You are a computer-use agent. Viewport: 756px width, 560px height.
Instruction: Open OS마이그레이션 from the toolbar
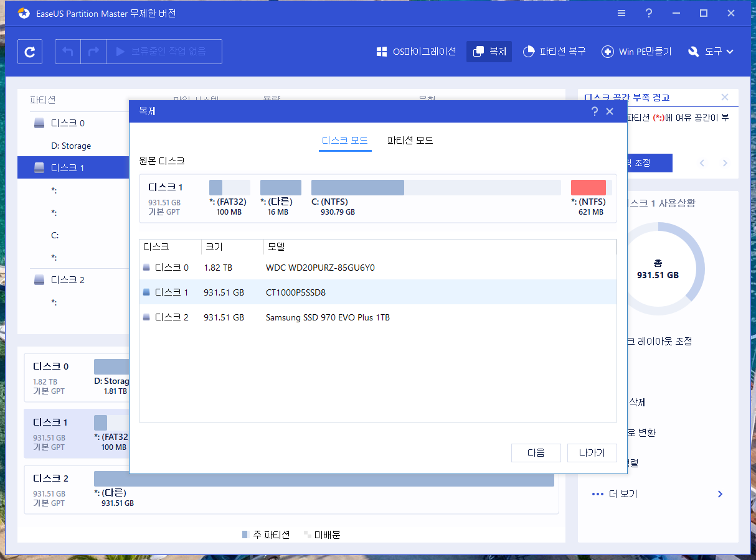416,52
